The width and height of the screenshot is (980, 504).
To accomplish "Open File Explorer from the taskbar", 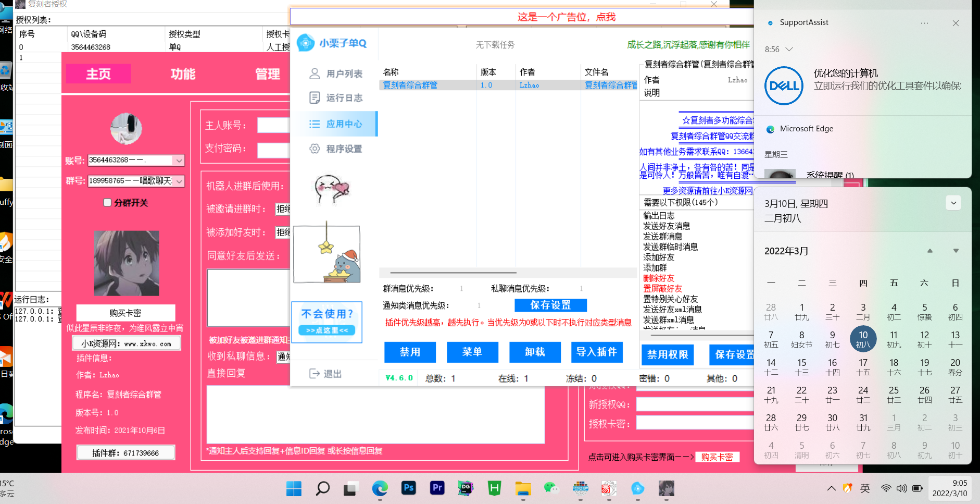I will coord(523,488).
